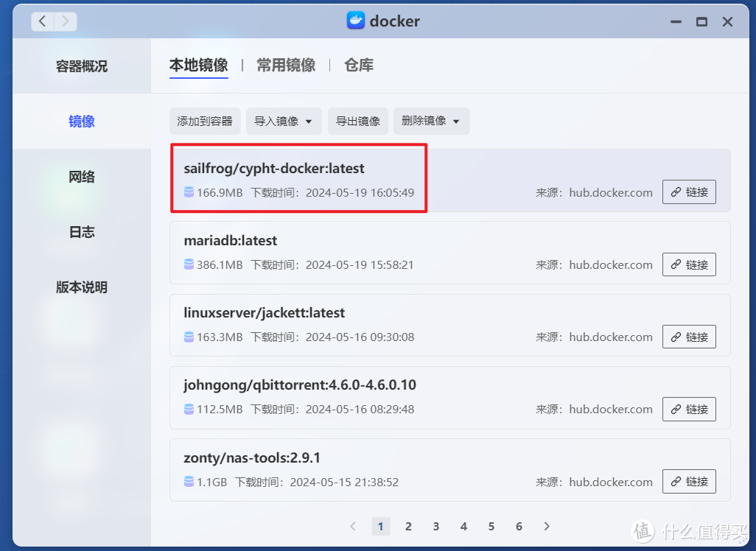Click the 386.1MB size text

click(x=220, y=264)
